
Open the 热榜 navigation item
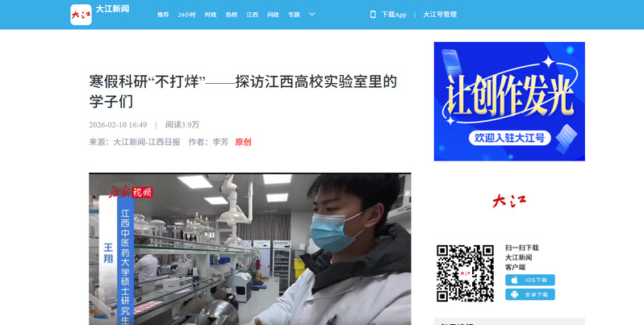232,15
